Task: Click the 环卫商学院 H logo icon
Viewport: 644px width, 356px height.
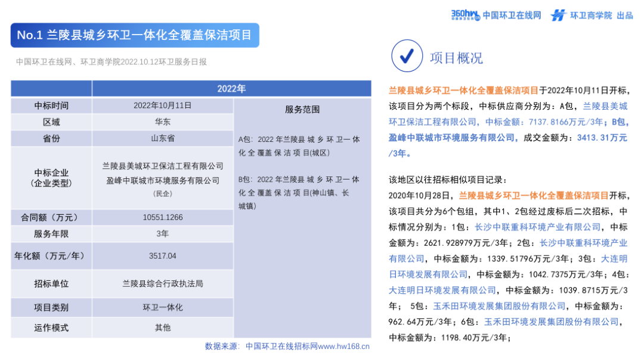Action: [x=558, y=15]
